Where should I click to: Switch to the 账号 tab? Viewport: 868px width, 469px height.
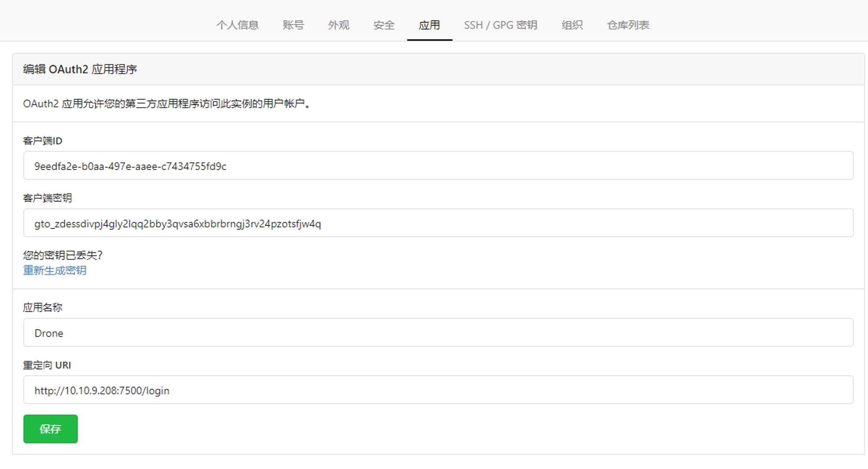(293, 25)
